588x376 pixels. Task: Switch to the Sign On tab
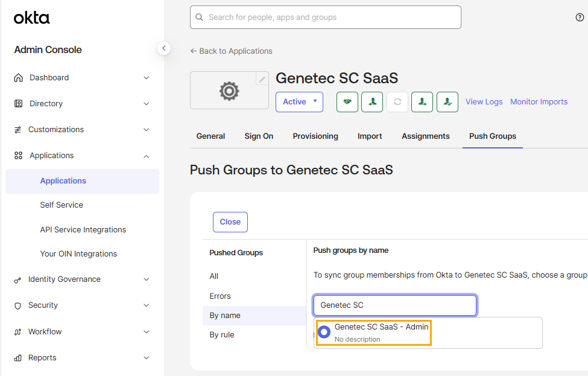pos(259,136)
